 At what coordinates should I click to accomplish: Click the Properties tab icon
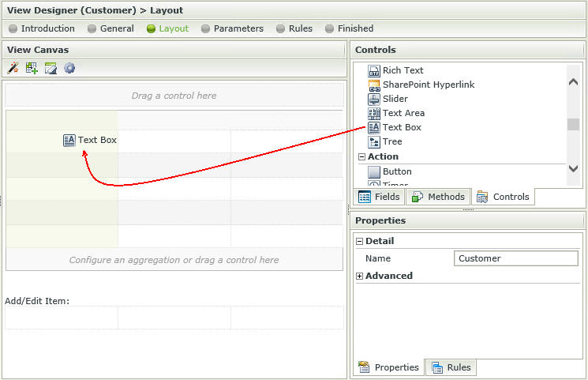click(364, 367)
